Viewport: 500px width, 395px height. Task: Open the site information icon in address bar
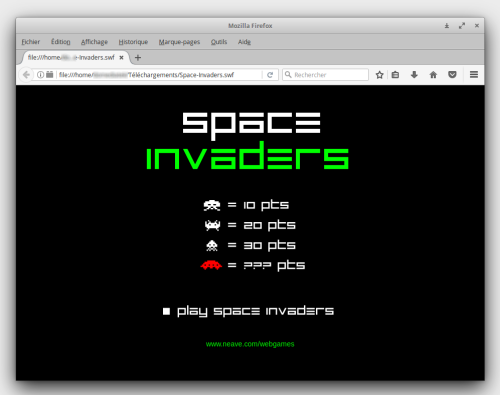(40, 75)
